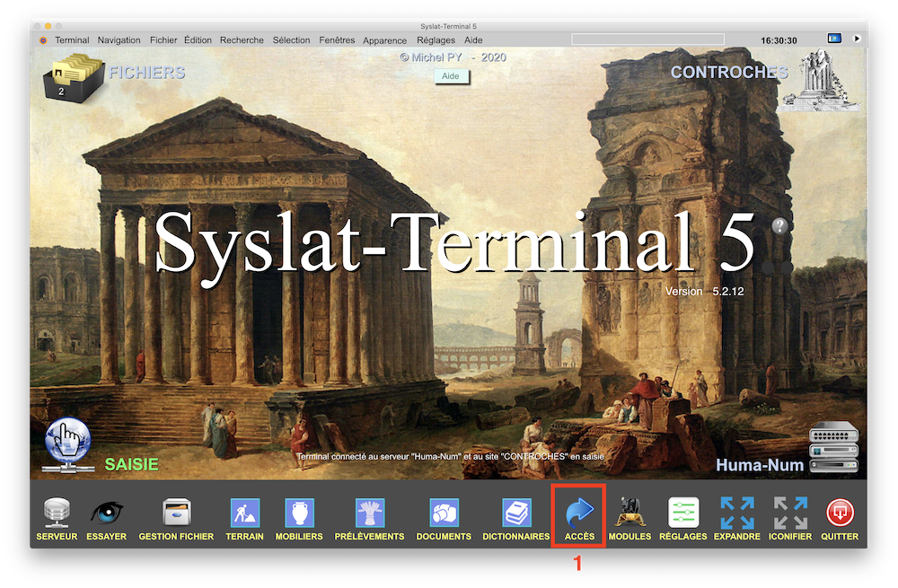Viewport: 898px width, 588px height.
Task: Open the Sélection menu
Action: [291, 40]
